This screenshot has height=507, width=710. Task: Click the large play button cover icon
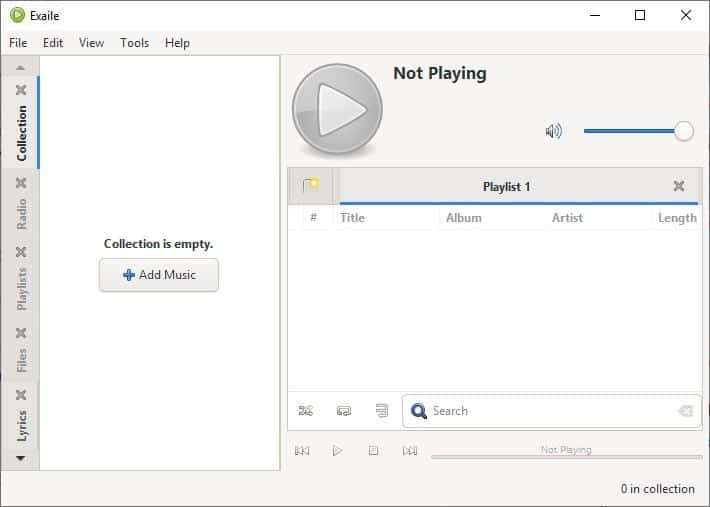(x=337, y=109)
